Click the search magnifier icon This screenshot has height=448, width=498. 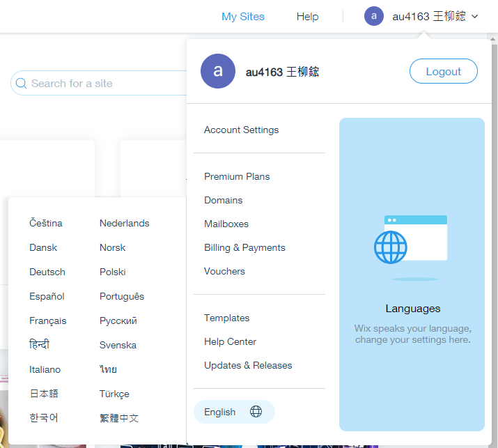coord(21,83)
